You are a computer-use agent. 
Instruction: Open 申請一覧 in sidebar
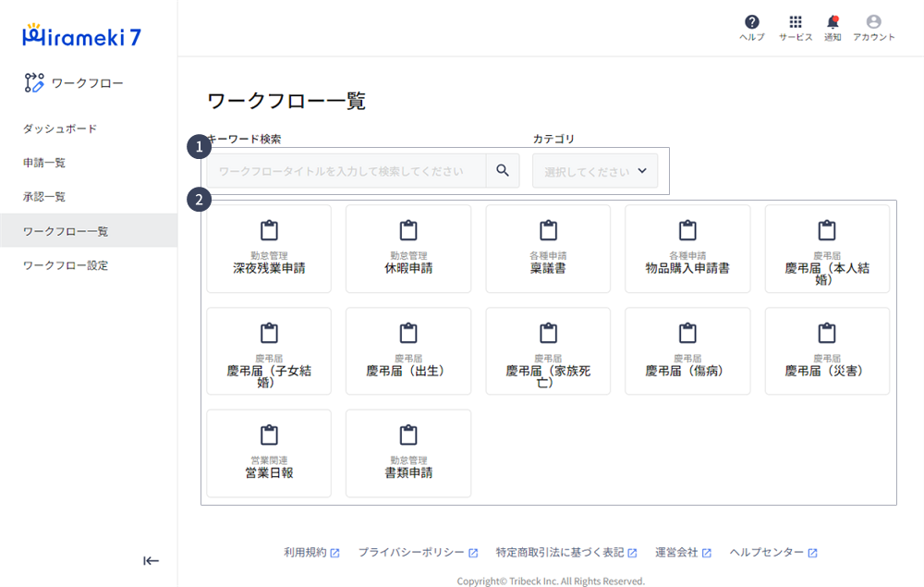tap(44, 163)
